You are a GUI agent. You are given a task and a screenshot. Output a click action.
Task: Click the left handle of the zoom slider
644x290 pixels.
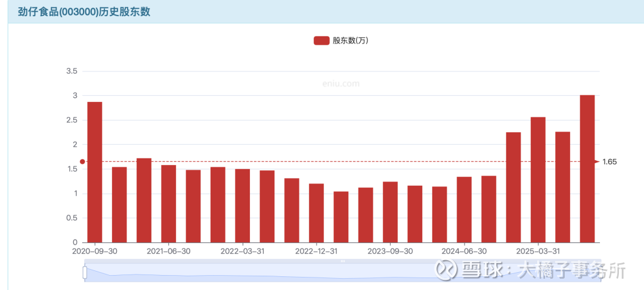pyautogui.click(x=85, y=272)
